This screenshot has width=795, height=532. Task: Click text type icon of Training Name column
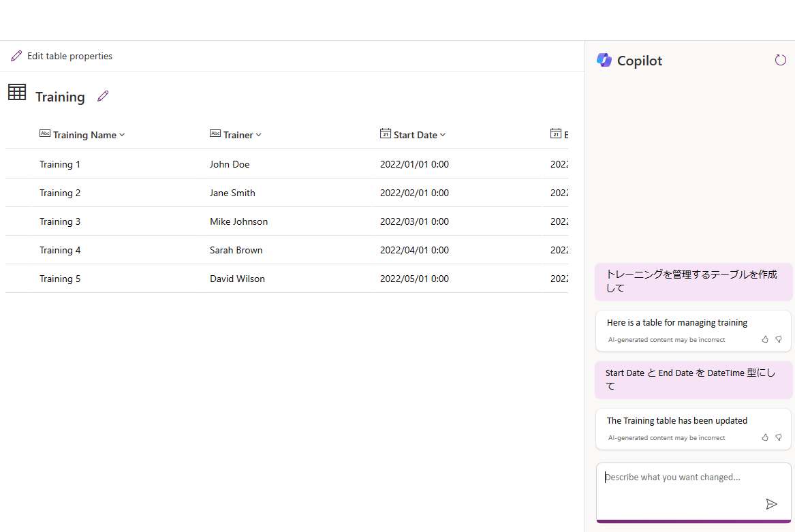click(x=45, y=134)
